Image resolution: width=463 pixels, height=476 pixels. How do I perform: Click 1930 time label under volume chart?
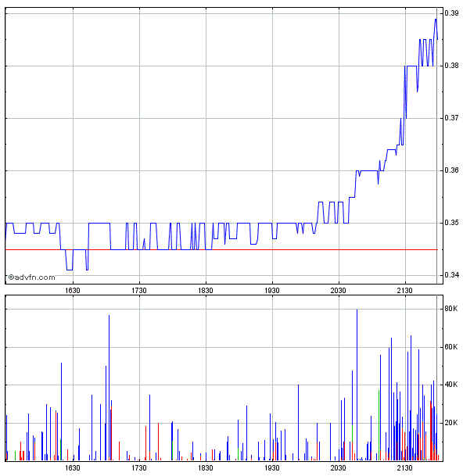(272, 468)
